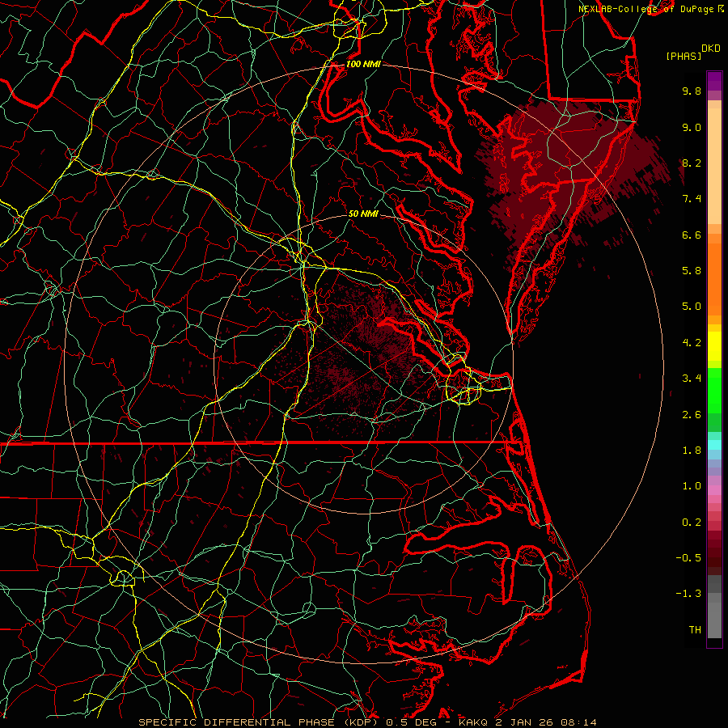Click the 50 NMI range ring label
This screenshot has height=728, width=728.
point(363,214)
